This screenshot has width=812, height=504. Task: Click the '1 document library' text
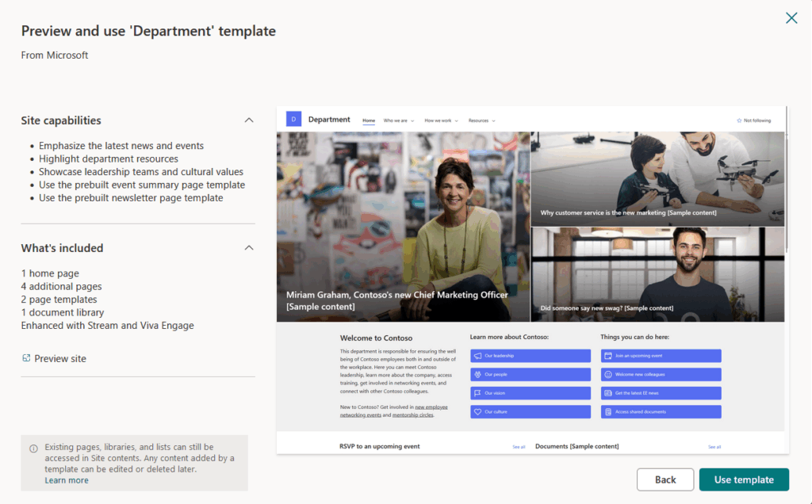point(63,312)
